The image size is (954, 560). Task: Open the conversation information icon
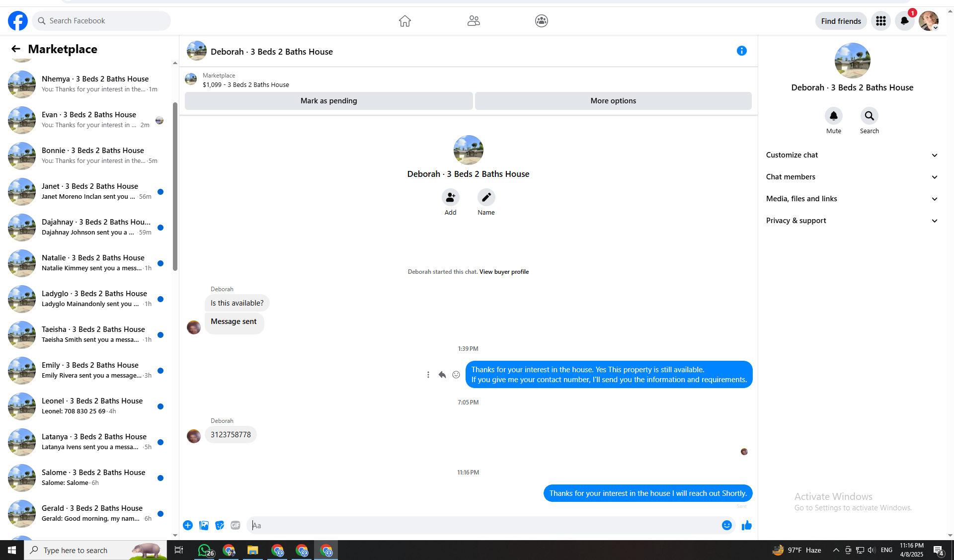coord(741,51)
